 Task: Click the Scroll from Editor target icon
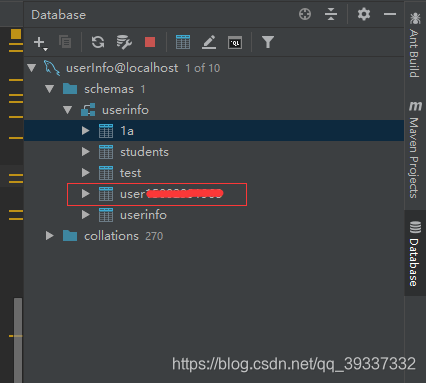[305, 14]
